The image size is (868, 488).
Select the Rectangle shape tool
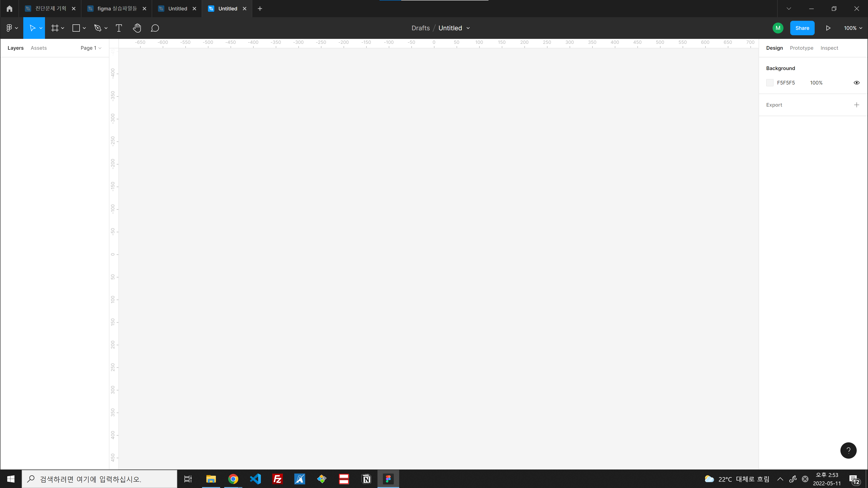pyautogui.click(x=76, y=28)
